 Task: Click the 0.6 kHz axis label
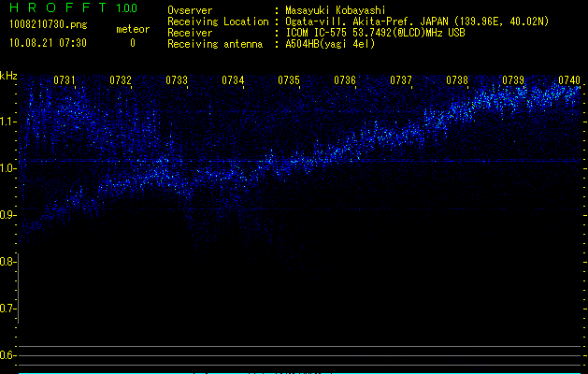point(7,355)
